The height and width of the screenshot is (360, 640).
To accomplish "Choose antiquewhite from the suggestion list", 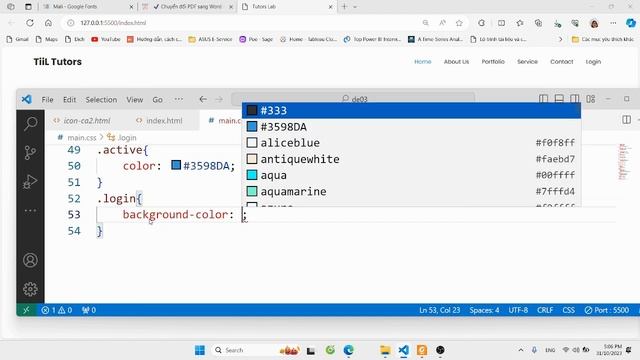I will click(x=411, y=159).
